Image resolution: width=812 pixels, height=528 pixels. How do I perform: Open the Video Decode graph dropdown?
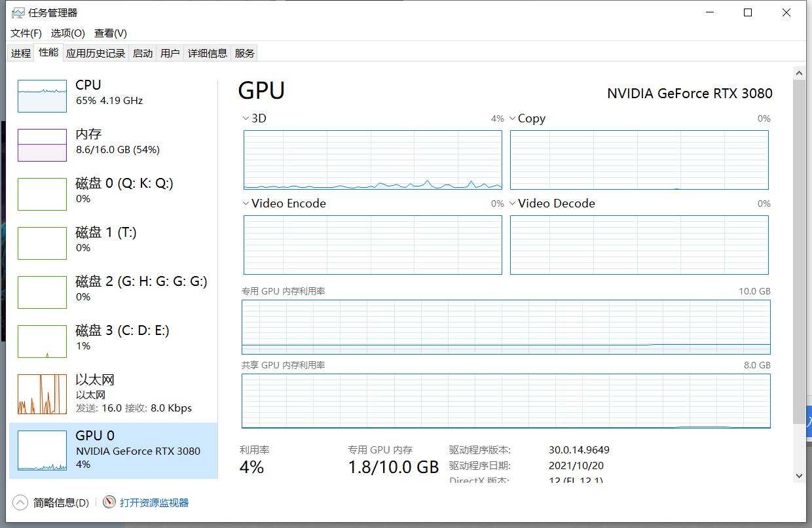click(512, 203)
